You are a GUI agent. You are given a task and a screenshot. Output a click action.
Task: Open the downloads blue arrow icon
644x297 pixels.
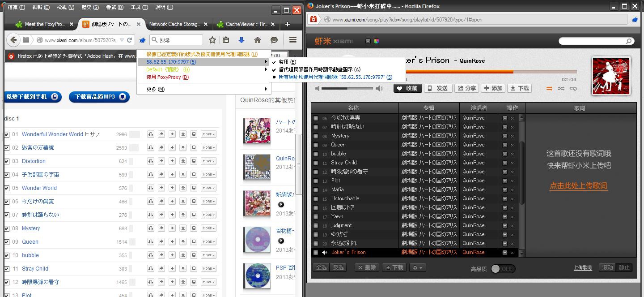(x=241, y=40)
